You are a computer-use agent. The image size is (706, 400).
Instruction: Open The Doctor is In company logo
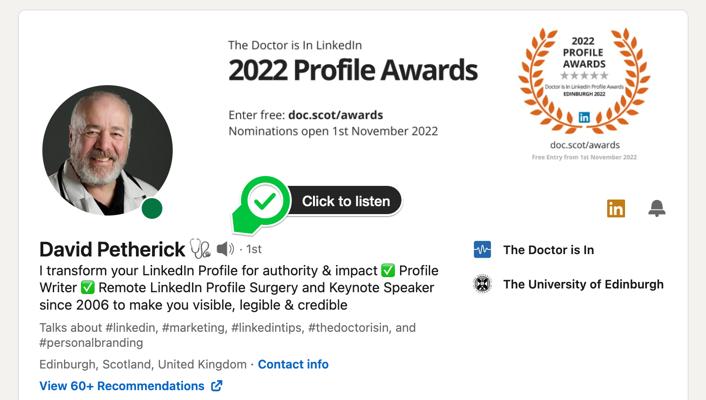point(482,250)
